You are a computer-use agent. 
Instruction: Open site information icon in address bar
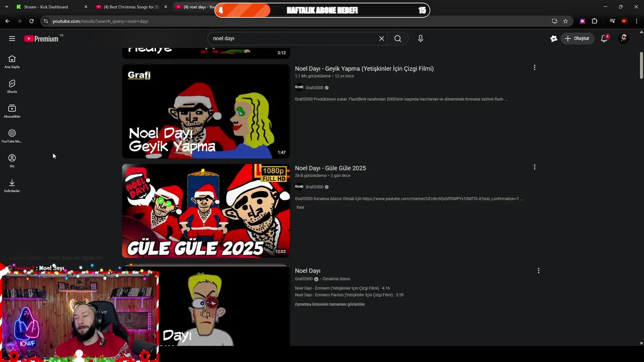pyautogui.click(x=46, y=21)
